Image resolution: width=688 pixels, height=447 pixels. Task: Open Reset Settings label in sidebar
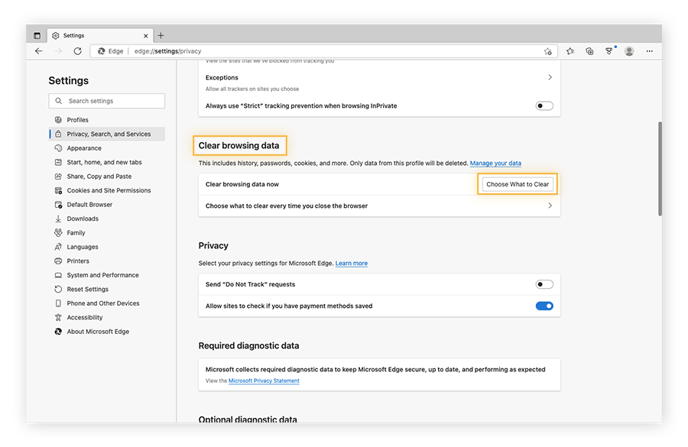(87, 289)
